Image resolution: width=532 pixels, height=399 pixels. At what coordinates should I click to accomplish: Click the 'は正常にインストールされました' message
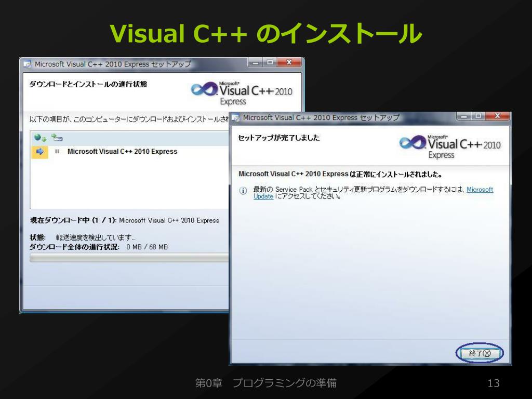[395, 175]
